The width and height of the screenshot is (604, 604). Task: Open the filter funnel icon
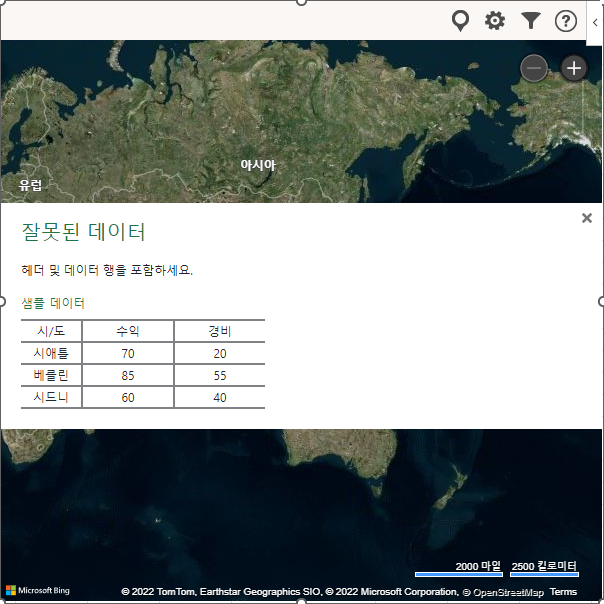tap(531, 21)
